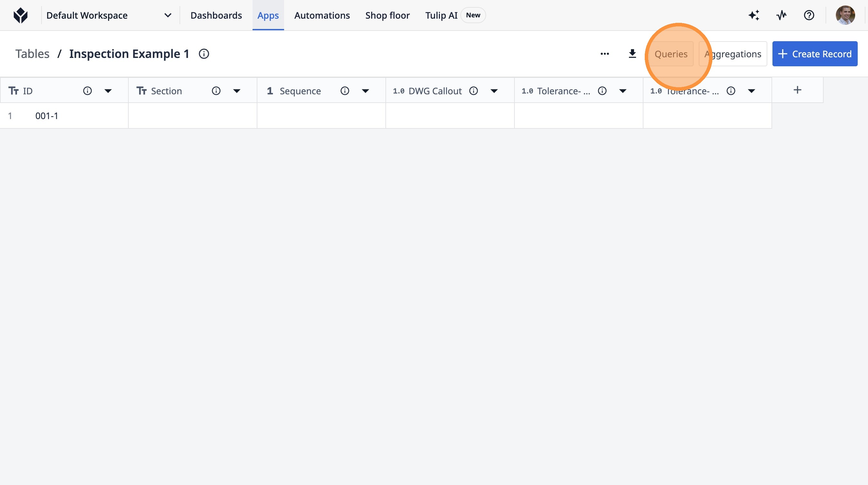This screenshot has width=868, height=485.
Task: Open the three-dot more options menu
Action: coord(605,54)
